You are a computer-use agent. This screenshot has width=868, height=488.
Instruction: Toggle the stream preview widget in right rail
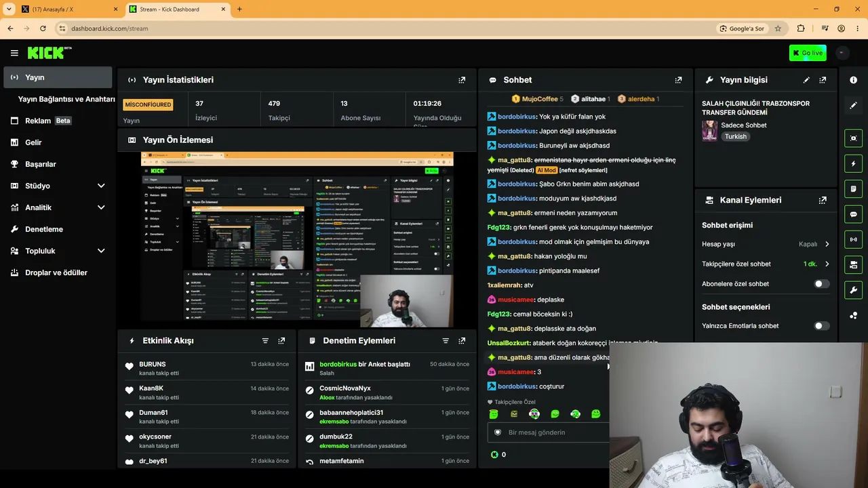[853, 138]
